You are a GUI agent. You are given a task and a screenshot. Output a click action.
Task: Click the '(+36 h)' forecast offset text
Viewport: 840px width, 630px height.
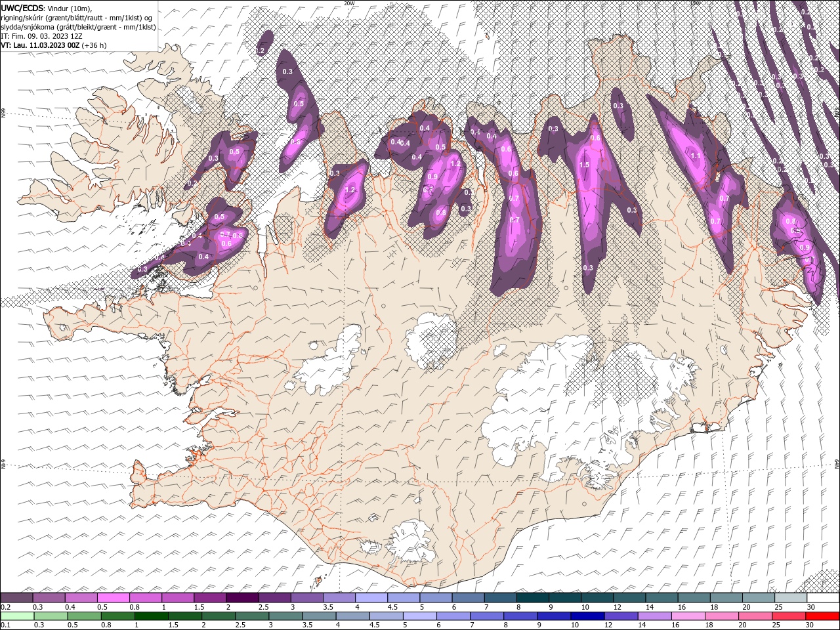click(94, 45)
